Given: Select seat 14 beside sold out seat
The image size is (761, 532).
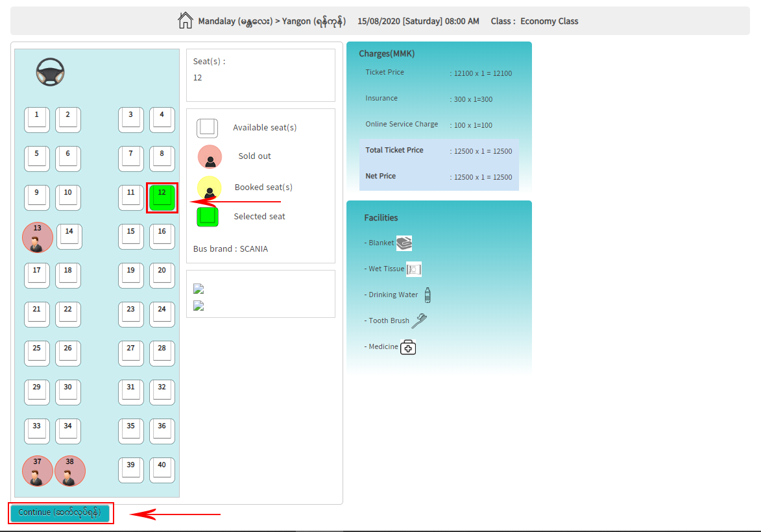Looking at the screenshot, I should (x=69, y=237).
